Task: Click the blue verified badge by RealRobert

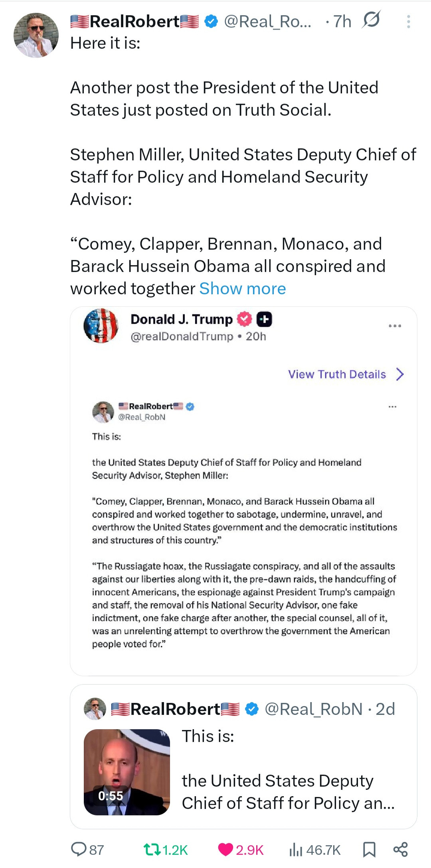Action: (211, 22)
